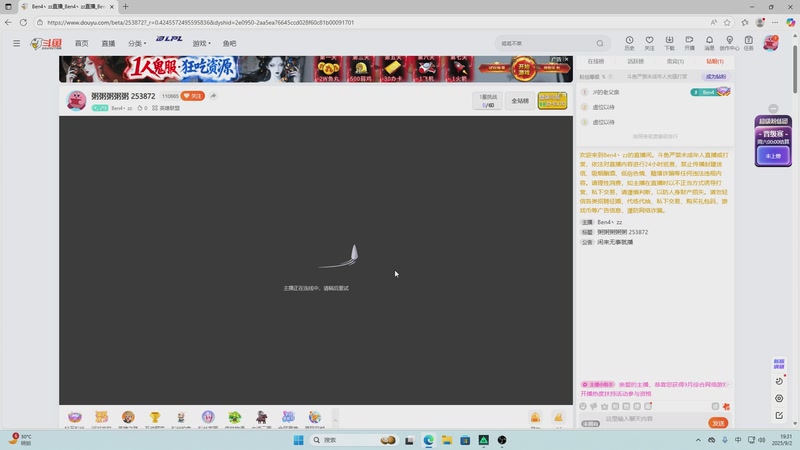The image size is (800, 450).
Task: Click the first gift icon in gift bar
Action: (75, 417)
